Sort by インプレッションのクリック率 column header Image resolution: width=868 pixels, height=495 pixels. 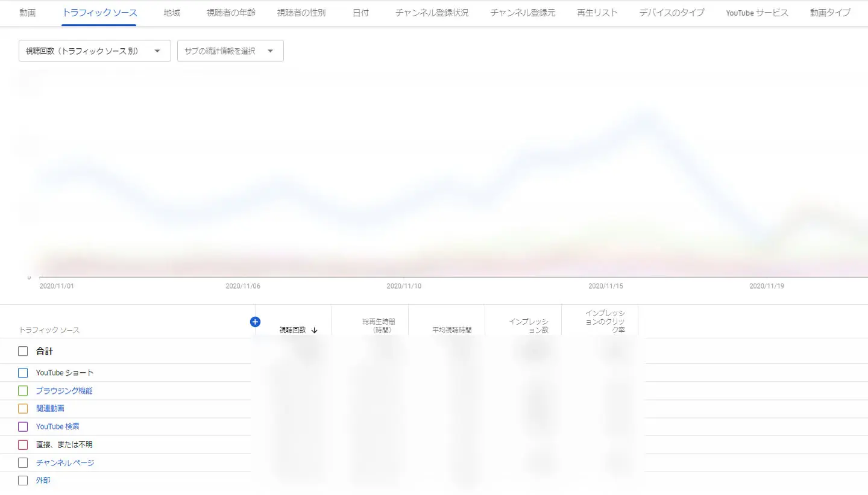click(x=605, y=322)
